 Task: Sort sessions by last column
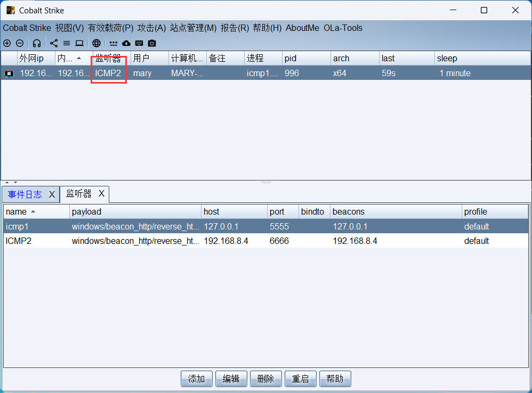point(407,58)
